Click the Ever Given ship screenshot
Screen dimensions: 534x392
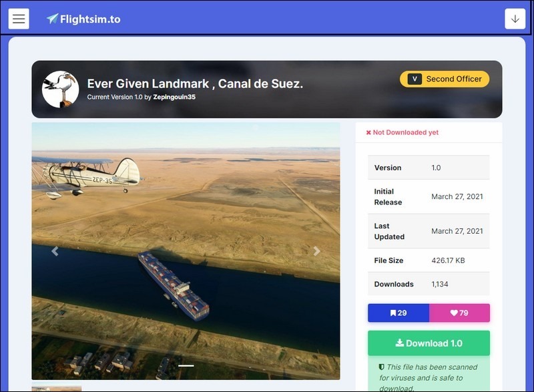point(186,251)
